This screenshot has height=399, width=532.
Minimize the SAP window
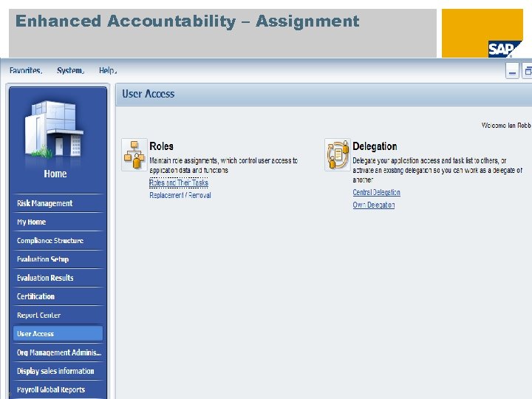click(x=512, y=71)
